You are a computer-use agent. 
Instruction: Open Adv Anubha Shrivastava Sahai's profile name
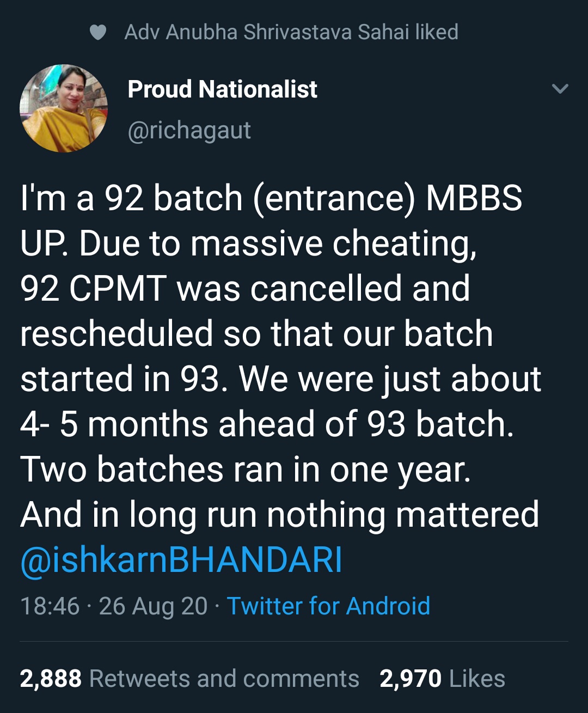click(267, 32)
